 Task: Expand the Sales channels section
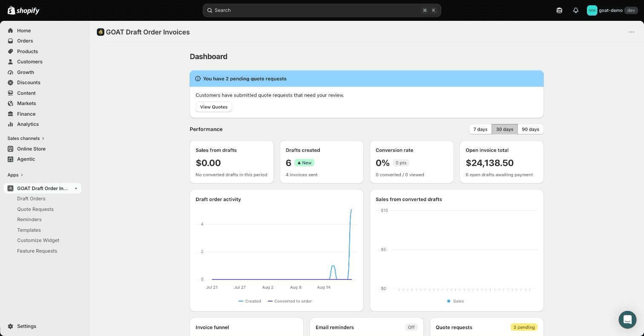[x=26, y=138]
